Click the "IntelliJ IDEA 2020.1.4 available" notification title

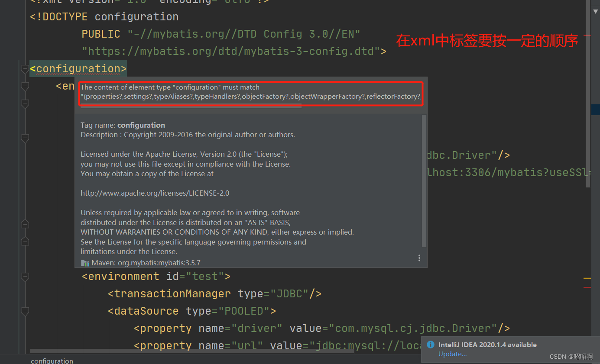tap(487, 345)
